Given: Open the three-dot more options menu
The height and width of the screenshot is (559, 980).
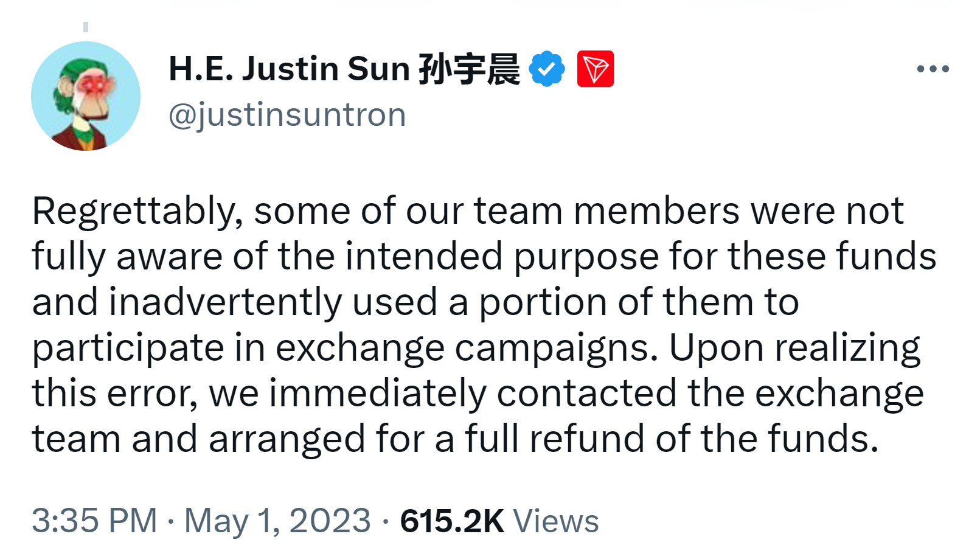Looking at the screenshot, I should coord(933,69).
